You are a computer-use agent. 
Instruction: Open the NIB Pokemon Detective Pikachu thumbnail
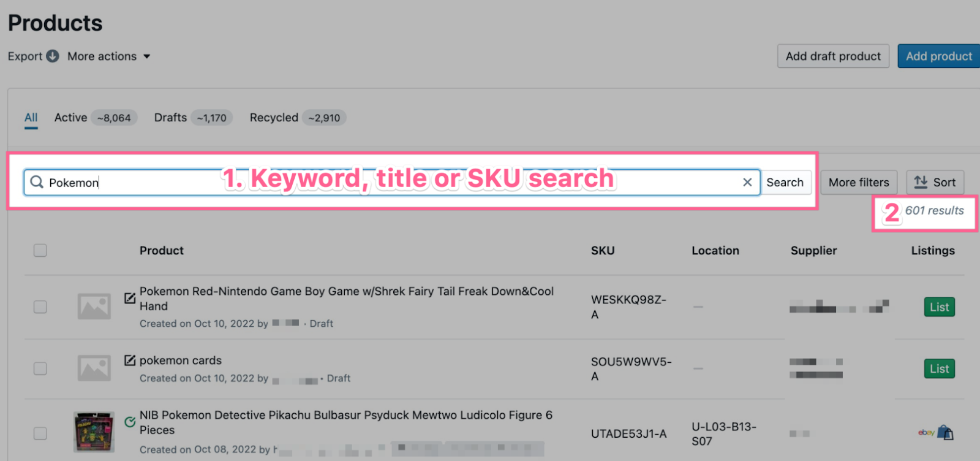pyautogui.click(x=94, y=432)
